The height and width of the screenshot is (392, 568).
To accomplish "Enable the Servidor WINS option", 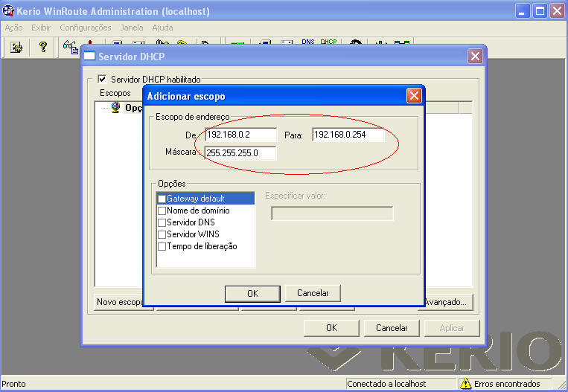I will (162, 234).
